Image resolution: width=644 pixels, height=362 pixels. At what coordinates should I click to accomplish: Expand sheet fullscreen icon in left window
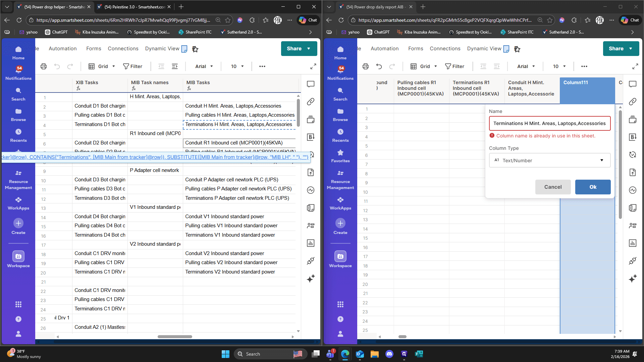coord(313,66)
